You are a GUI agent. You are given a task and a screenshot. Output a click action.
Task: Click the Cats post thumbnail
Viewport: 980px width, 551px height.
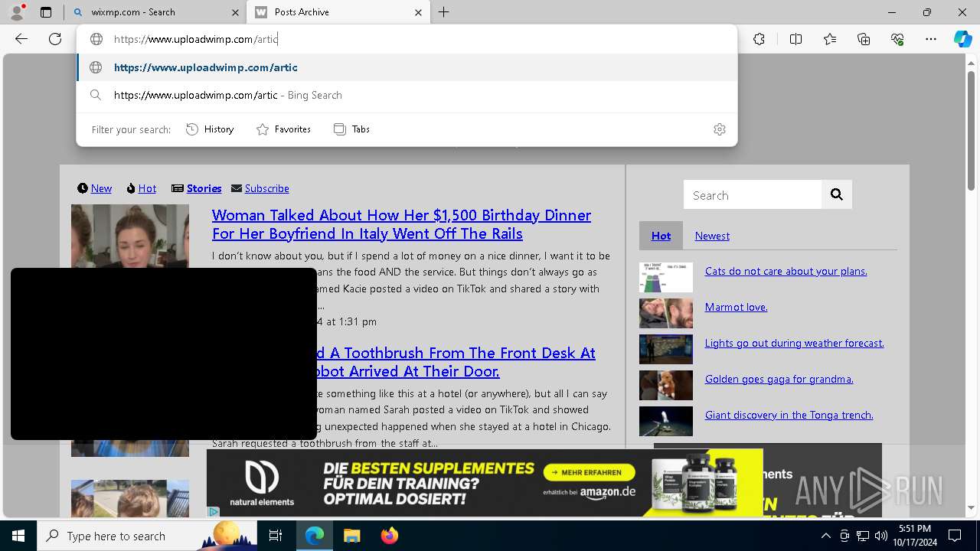click(x=666, y=278)
